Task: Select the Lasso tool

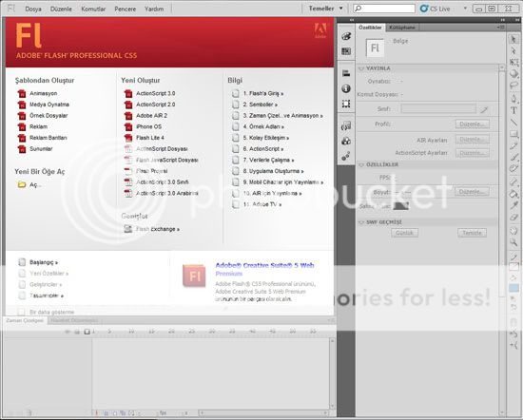Action: (x=514, y=86)
